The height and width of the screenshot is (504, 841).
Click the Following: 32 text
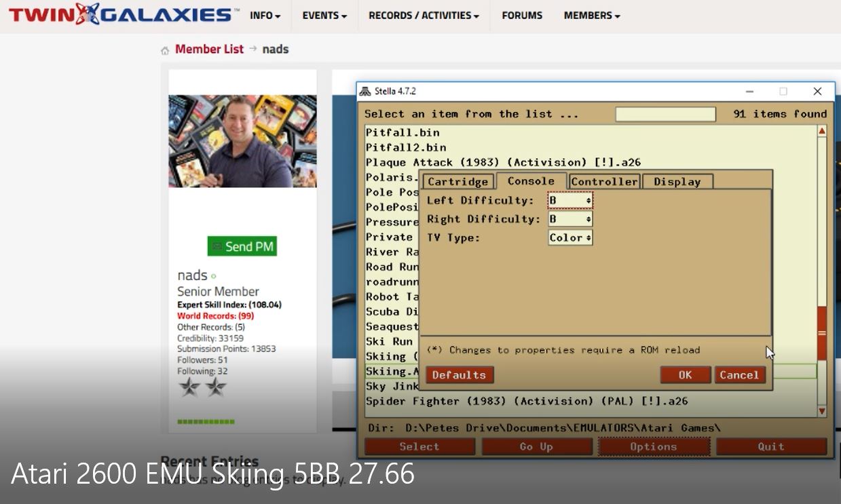[x=202, y=371]
